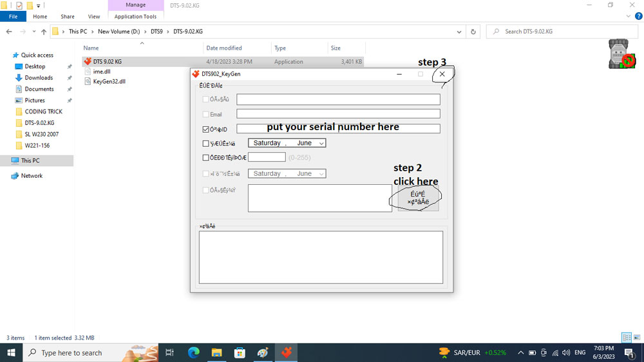644x362 pixels.
Task: Show hidden system tray icons
Action: [520, 353]
